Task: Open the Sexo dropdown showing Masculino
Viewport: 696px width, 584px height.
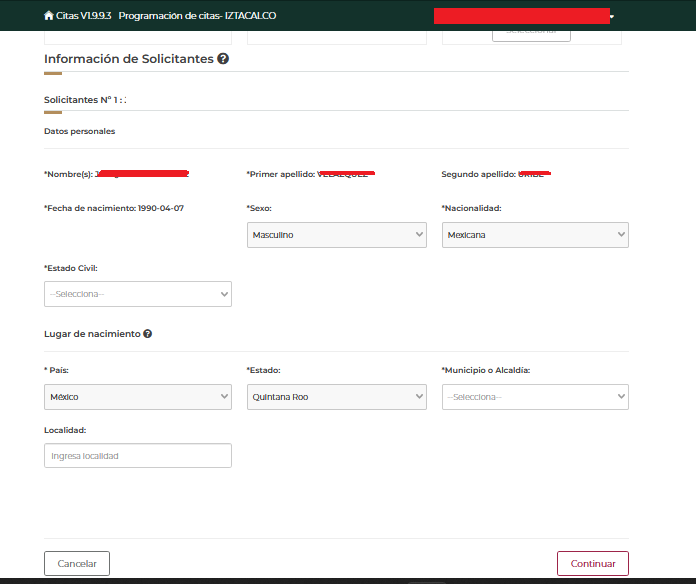Action: click(x=337, y=235)
